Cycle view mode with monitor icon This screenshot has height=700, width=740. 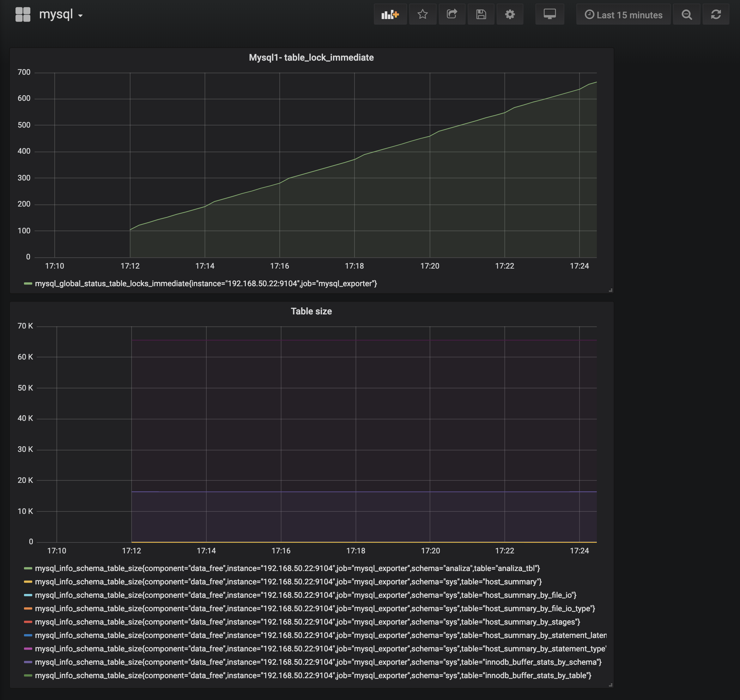550,14
